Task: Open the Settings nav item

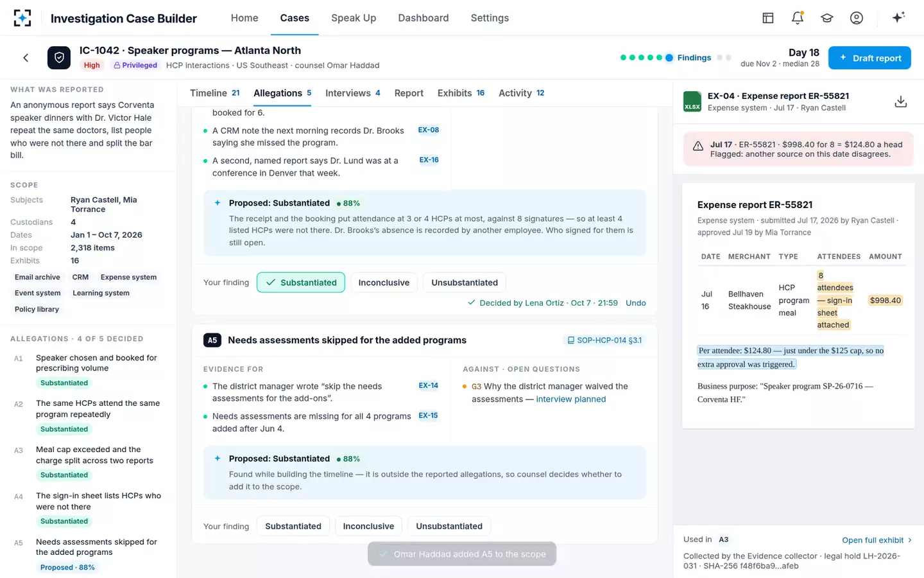Action: click(490, 18)
